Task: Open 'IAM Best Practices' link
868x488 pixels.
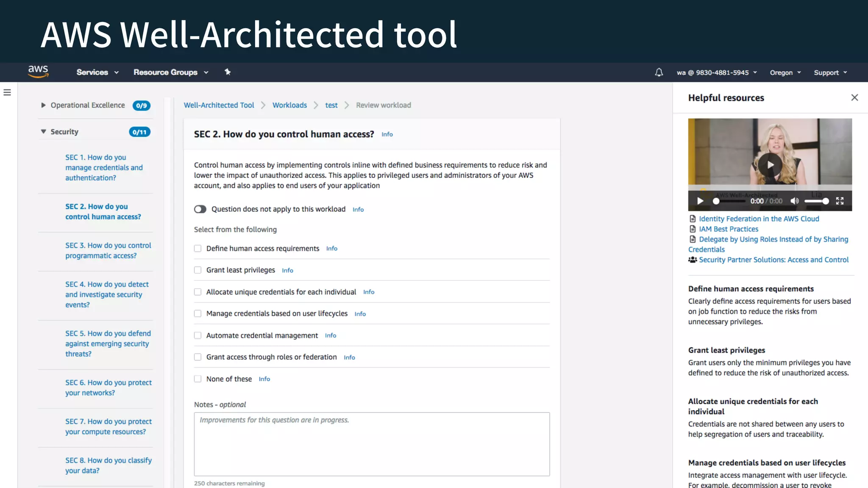Action: pos(728,229)
